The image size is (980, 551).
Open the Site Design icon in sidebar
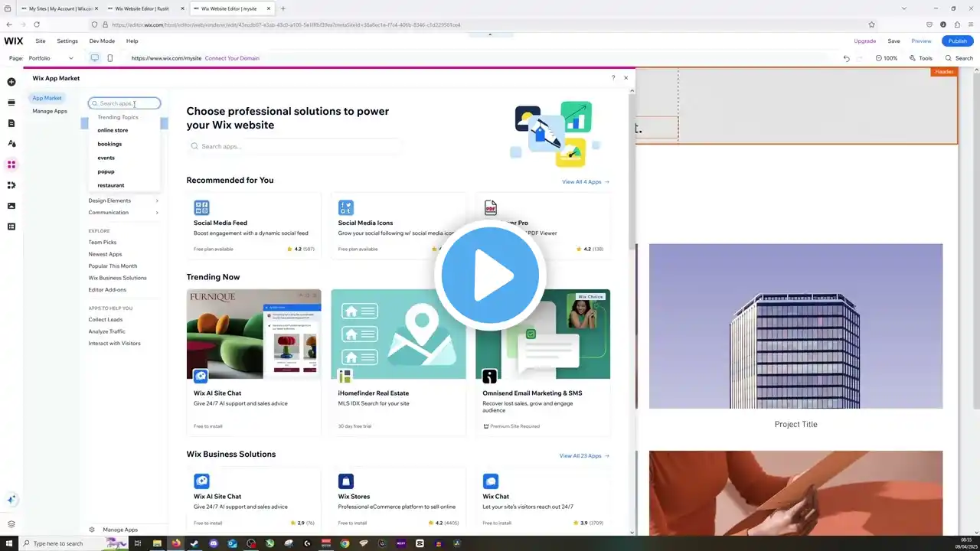(11, 144)
